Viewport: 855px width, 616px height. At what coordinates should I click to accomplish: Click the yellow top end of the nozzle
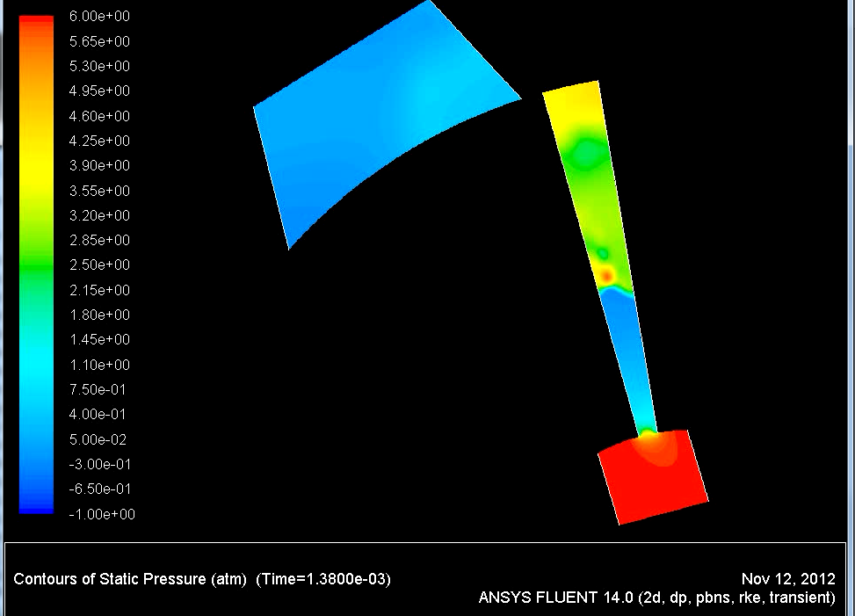click(x=573, y=101)
